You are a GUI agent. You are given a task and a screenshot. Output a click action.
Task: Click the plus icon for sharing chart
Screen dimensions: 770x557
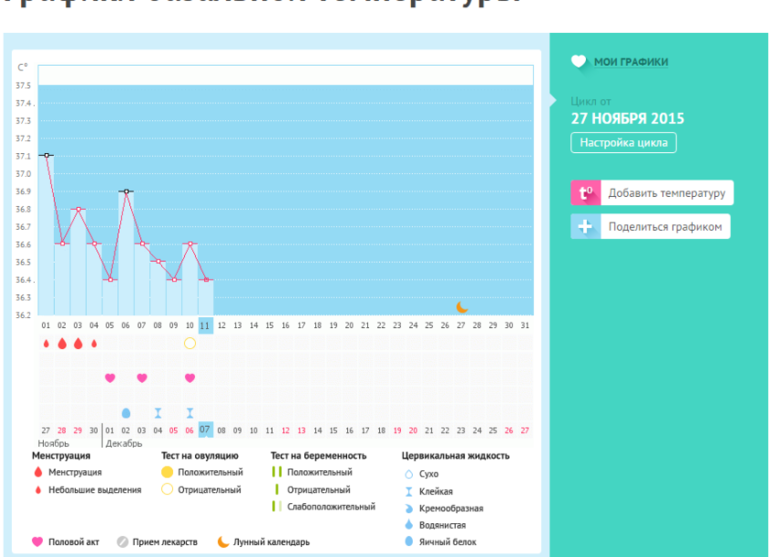point(586,227)
